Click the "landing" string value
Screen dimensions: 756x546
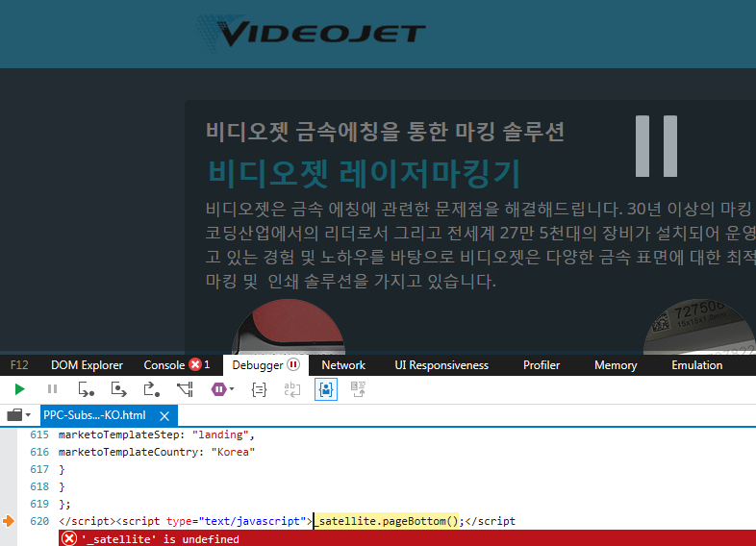(x=220, y=434)
